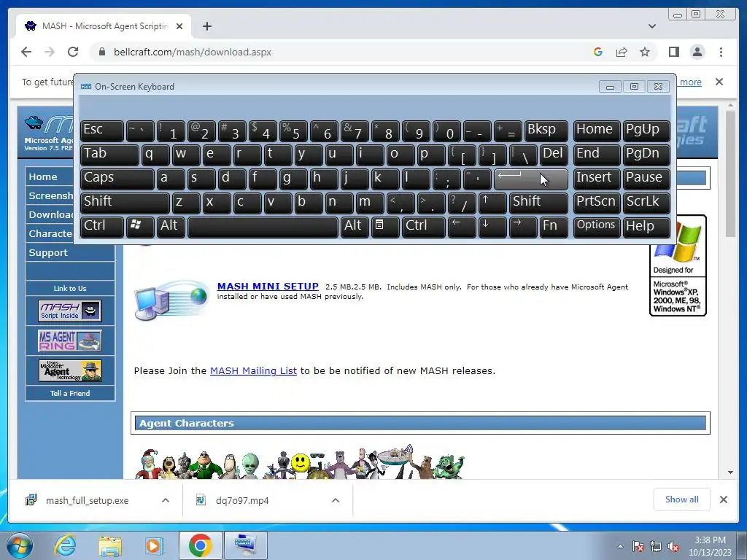Screen dimensions: 747x560
Task: Open the share page icon in the address bar
Action: [622, 52]
